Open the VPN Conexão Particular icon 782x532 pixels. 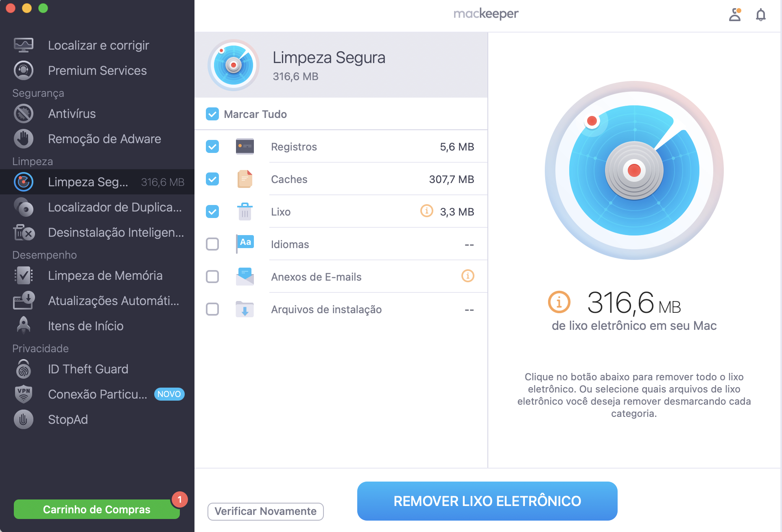click(x=24, y=394)
